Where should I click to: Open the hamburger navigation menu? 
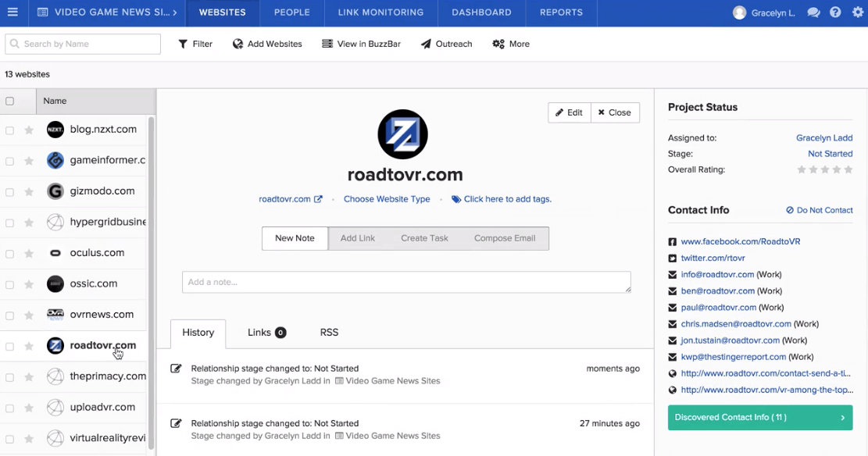click(x=13, y=12)
